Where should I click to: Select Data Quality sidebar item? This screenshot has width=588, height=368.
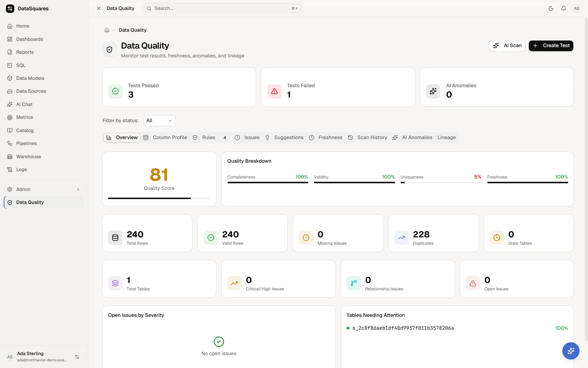tap(44, 202)
